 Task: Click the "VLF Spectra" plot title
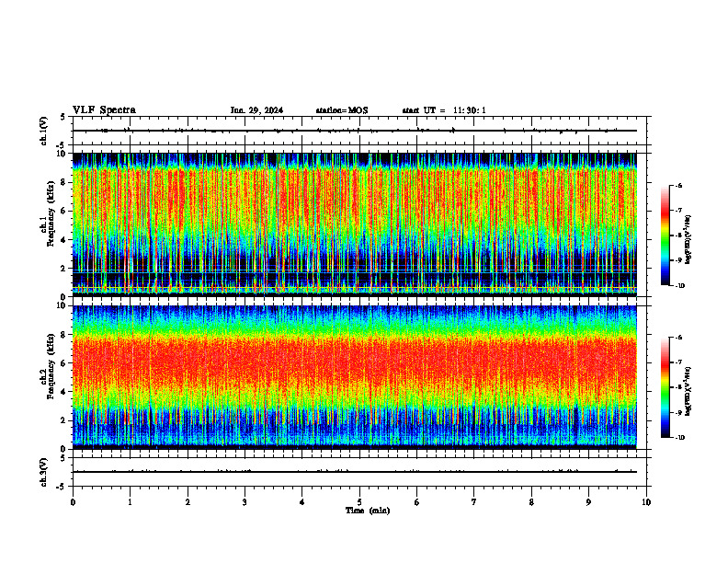point(104,110)
